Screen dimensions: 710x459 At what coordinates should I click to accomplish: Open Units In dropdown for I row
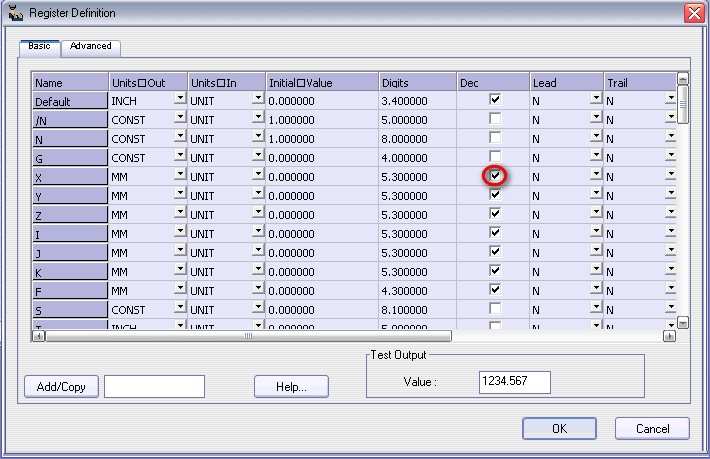coord(258,231)
